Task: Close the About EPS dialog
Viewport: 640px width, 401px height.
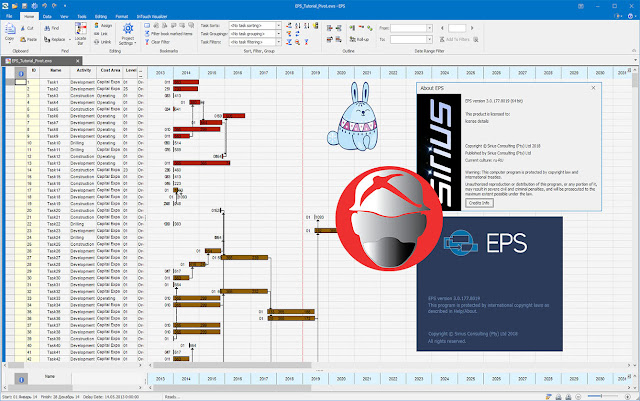Action: (x=593, y=88)
